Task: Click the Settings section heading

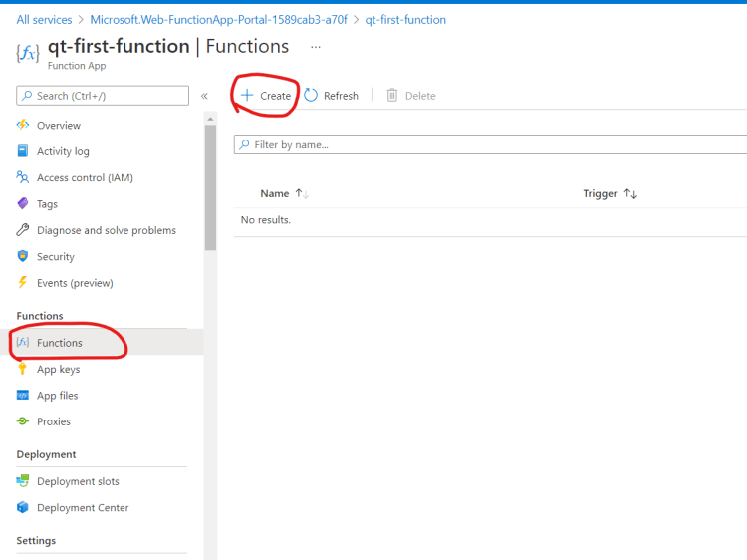Action: [x=36, y=540]
